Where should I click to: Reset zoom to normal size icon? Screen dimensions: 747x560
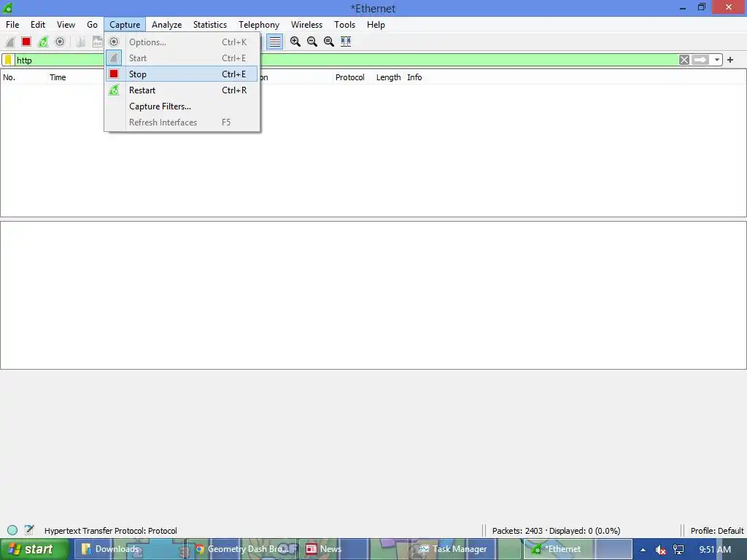329,42
